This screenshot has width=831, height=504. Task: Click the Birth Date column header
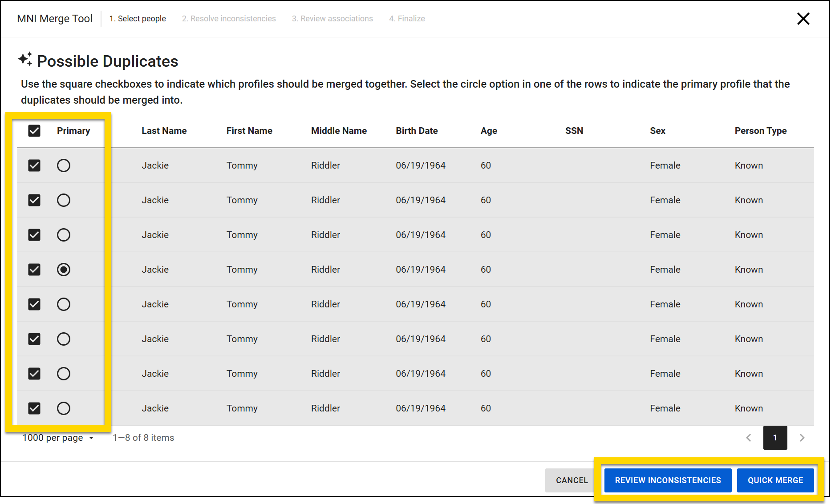[417, 130]
